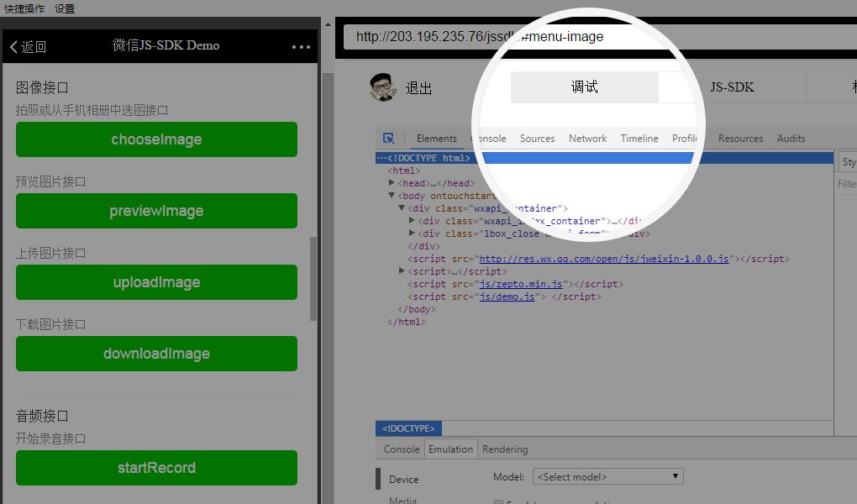Open the Select model dropdown
Image resolution: width=857 pixels, height=504 pixels.
(607, 476)
